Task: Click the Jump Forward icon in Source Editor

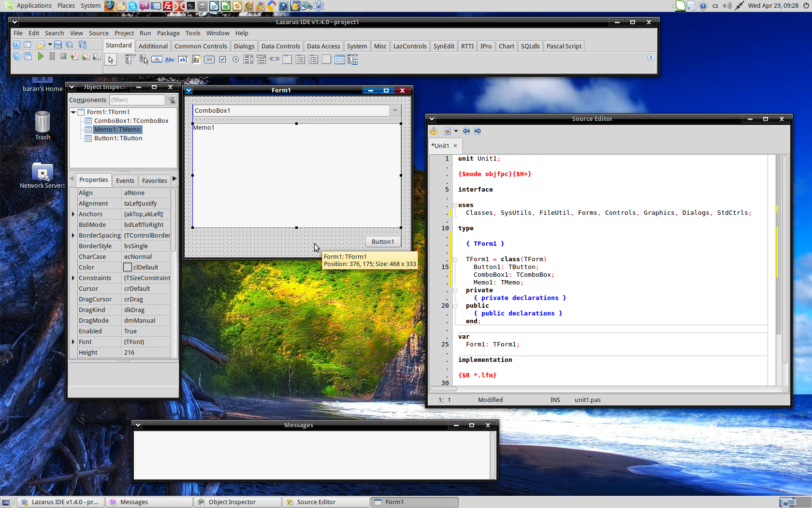Action: pyautogui.click(x=478, y=131)
